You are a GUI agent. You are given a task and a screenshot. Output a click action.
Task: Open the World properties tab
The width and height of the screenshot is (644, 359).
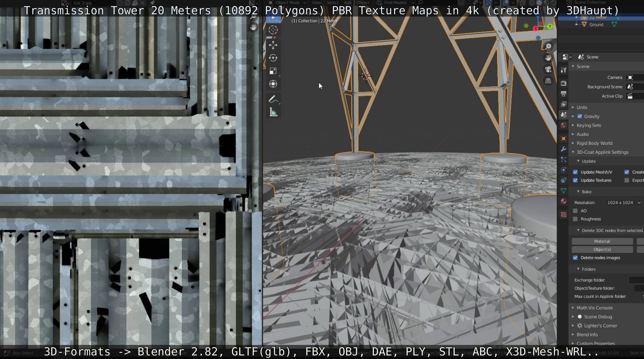564,125
